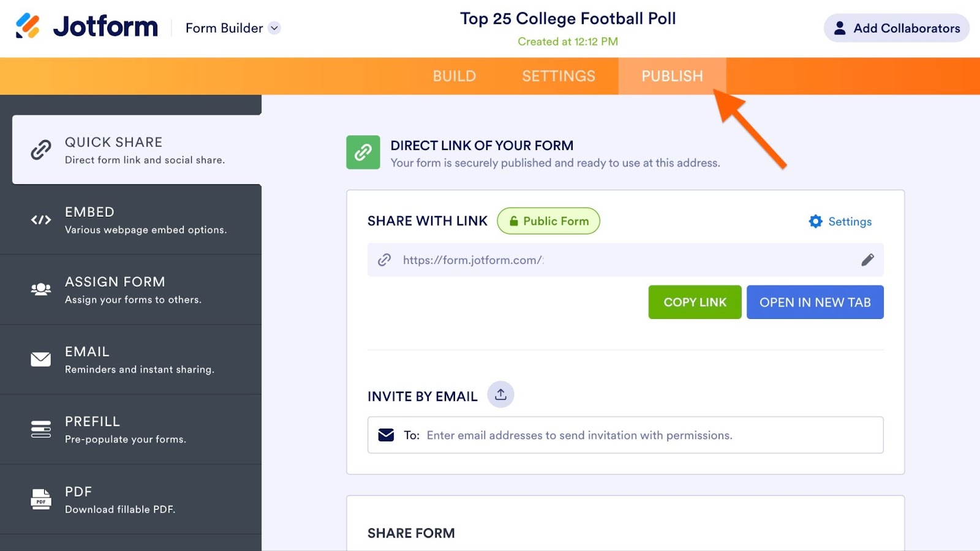980x551 pixels.
Task: Open the Embed code icon option
Action: point(41,220)
